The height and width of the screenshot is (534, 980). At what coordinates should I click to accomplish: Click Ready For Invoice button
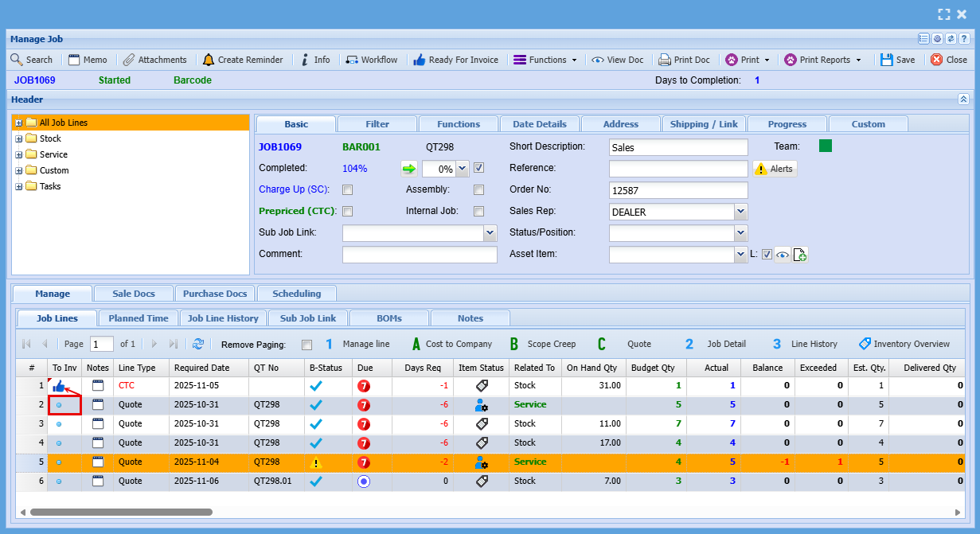click(455, 60)
